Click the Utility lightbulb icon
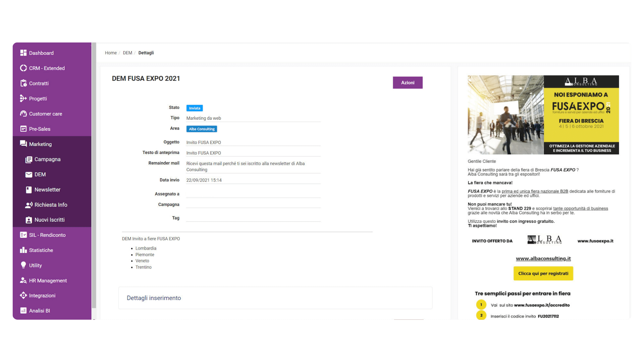This screenshot has height=362, width=644. pyautogui.click(x=23, y=265)
